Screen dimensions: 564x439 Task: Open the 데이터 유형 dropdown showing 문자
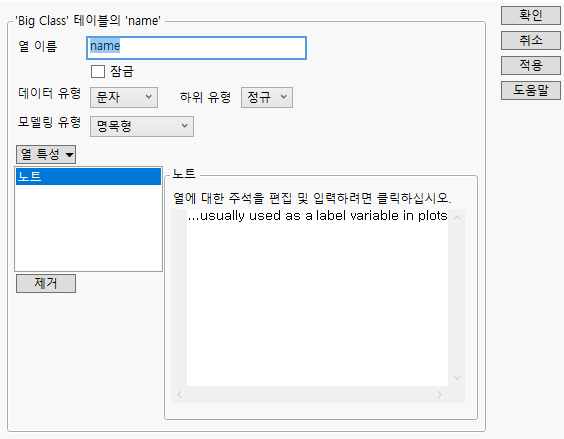124,97
